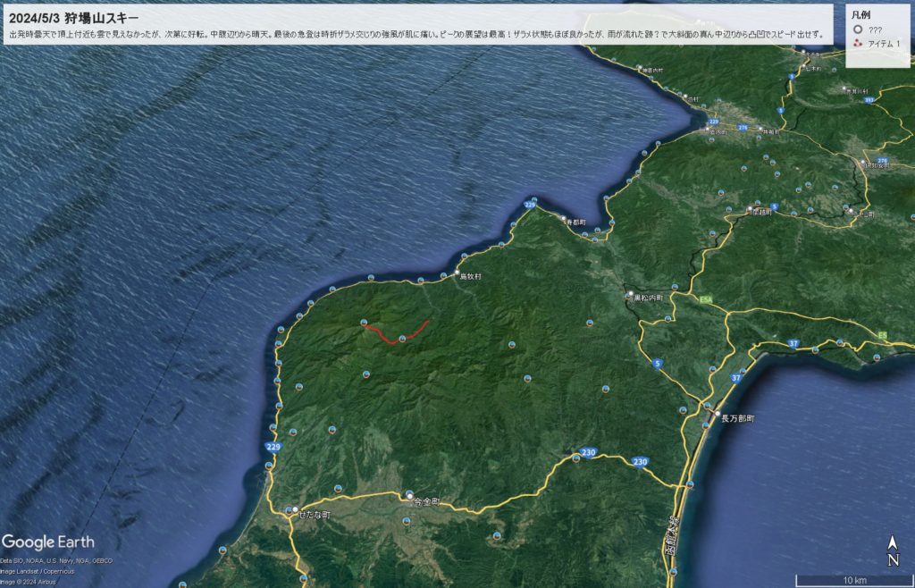
Task: Click the gray ??? legend circle icon
Action: tap(858, 29)
